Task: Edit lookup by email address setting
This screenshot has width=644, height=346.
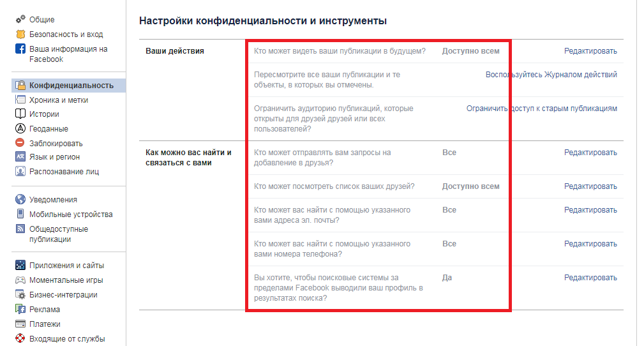Action: pyautogui.click(x=590, y=210)
